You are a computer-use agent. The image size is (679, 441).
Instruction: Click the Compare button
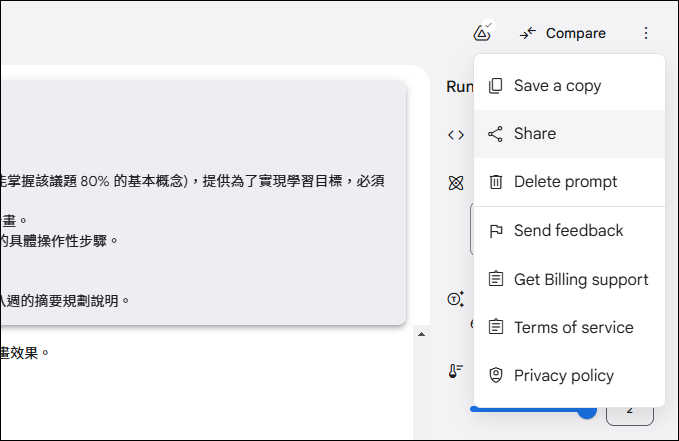tap(563, 33)
